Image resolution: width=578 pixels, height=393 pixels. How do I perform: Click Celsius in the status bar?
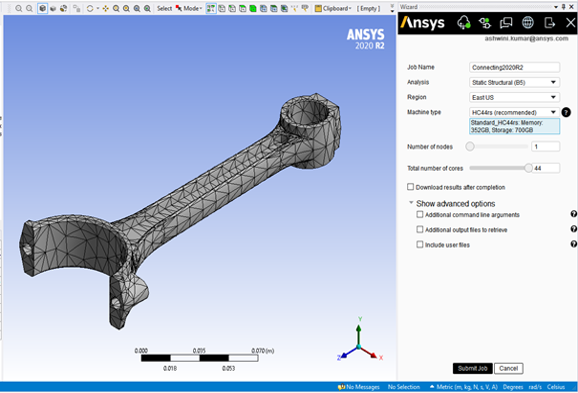click(556, 387)
